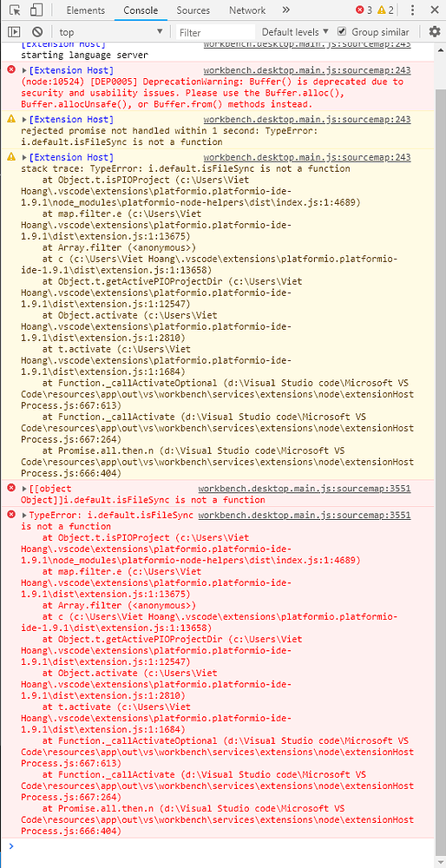
Task: Click error icon beside the DeprecationWarning message
Action: pyautogui.click(x=11, y=69)
